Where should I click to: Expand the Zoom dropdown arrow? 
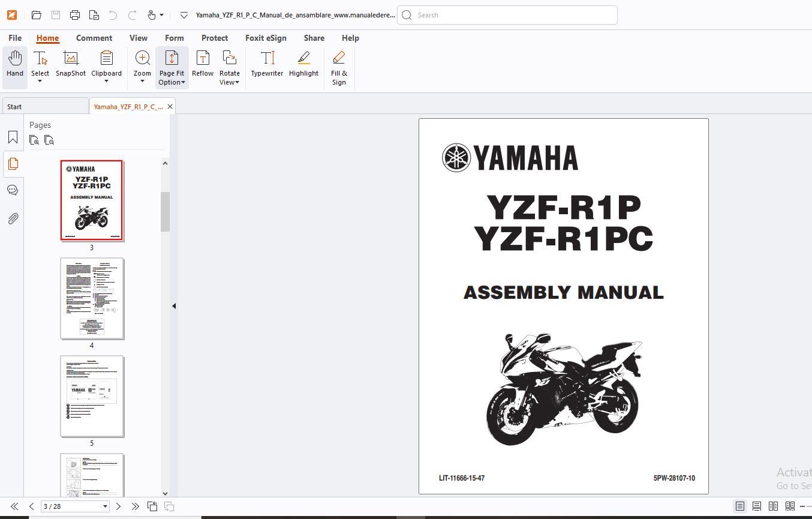click(x=142, y=82)
